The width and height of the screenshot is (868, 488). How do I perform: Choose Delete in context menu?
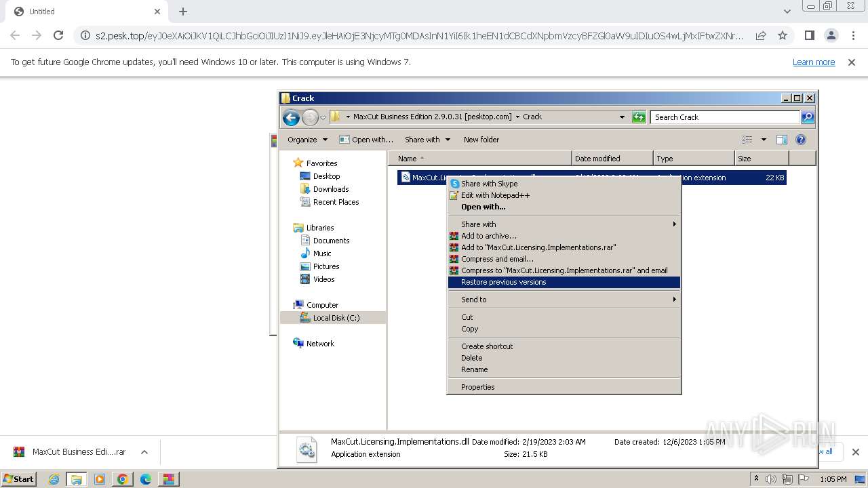point(564,358)
